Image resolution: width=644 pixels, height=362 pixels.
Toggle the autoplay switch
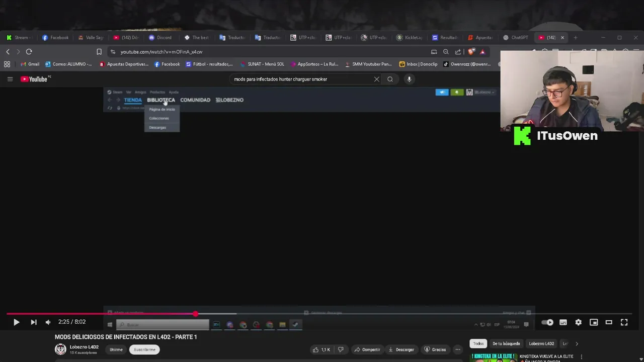tap(547, 322)
